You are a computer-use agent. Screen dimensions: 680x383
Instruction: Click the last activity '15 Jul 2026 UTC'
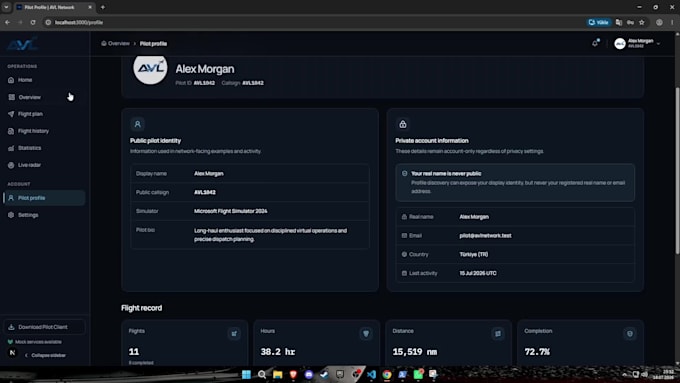[478, 273]
